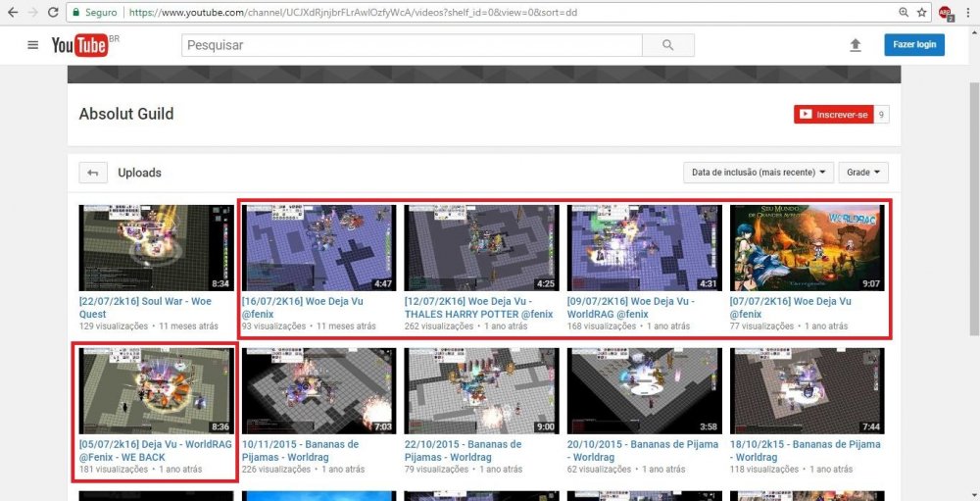Click the 8:34 duration badge

point(221,283)
